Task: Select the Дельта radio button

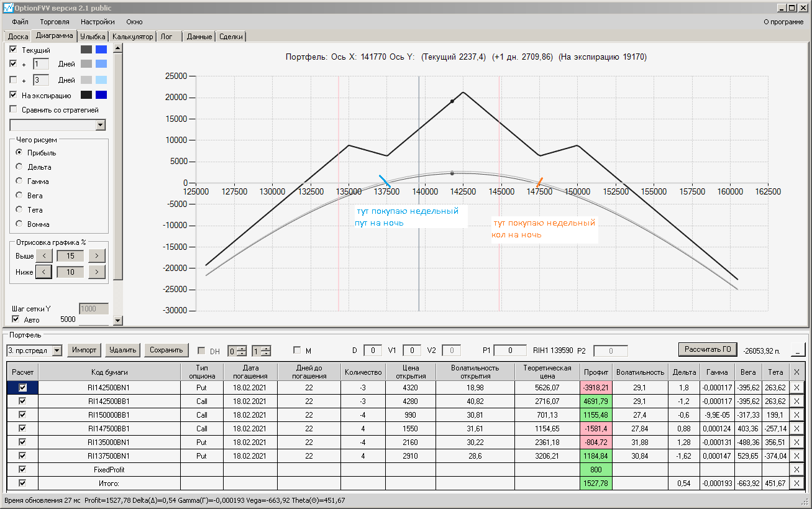Action: coord(19,167)
